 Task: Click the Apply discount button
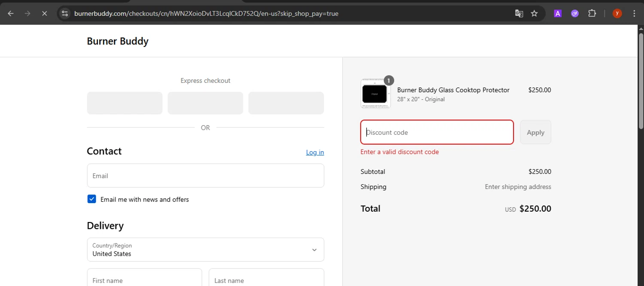click(x=535, y=132)
